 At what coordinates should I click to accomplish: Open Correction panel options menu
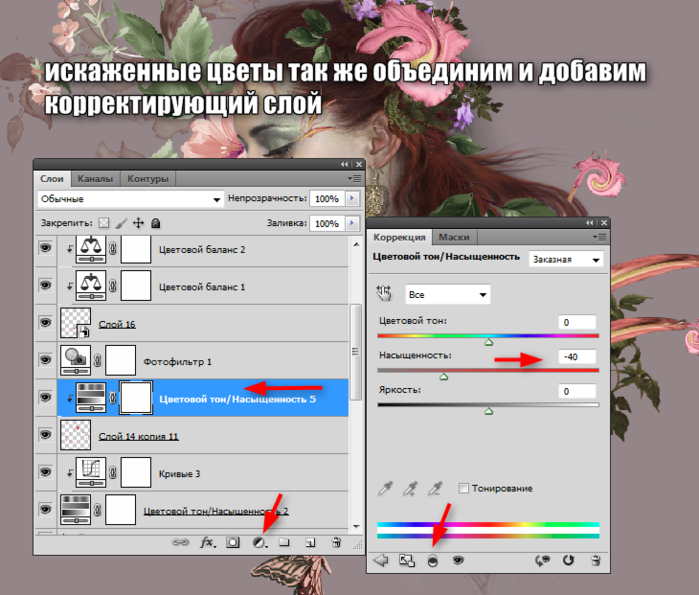[600, 237]
